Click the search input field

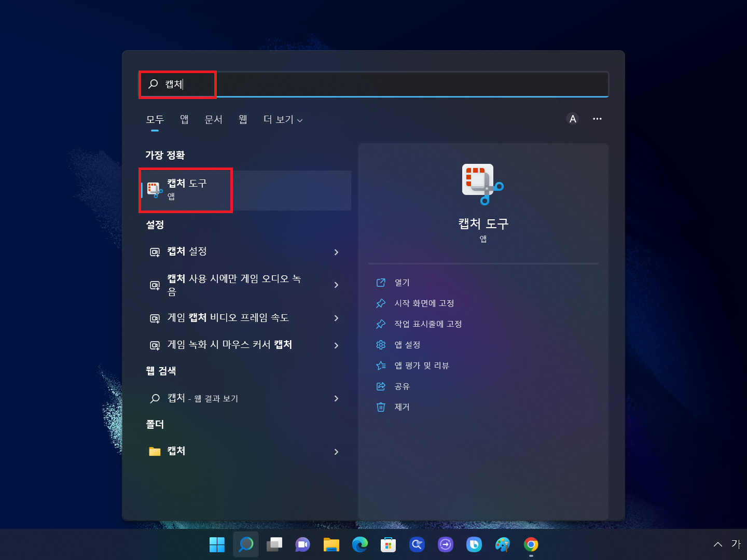[363, 84]
